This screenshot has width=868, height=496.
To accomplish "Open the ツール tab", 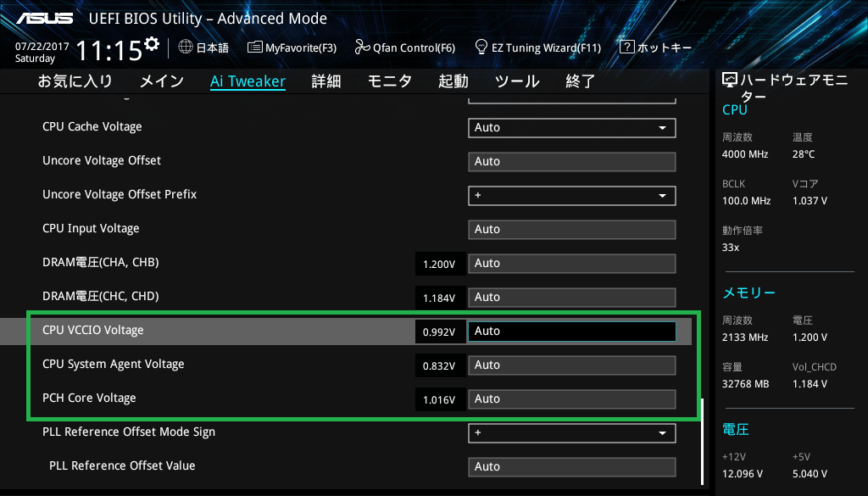I will 517,81.
